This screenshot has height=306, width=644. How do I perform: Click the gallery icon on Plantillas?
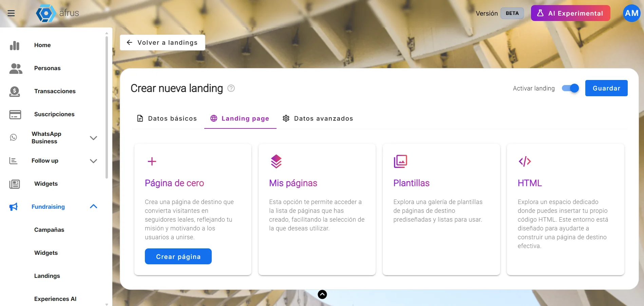coord(400,161)
